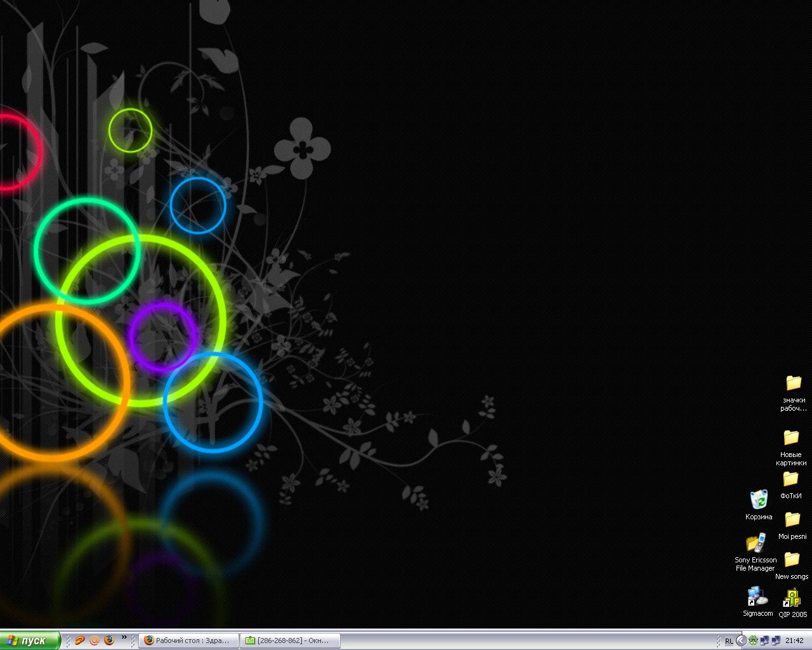Click the taskbar clock showing 21:42
The image size is (812, 650).
[x=794, y=640]
